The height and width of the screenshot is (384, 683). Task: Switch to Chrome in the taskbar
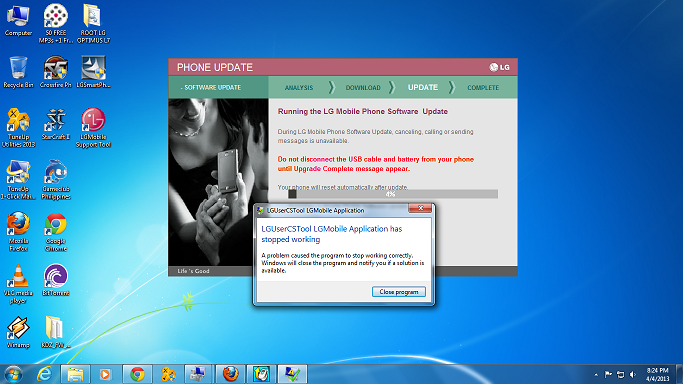(x=137, y=374)
